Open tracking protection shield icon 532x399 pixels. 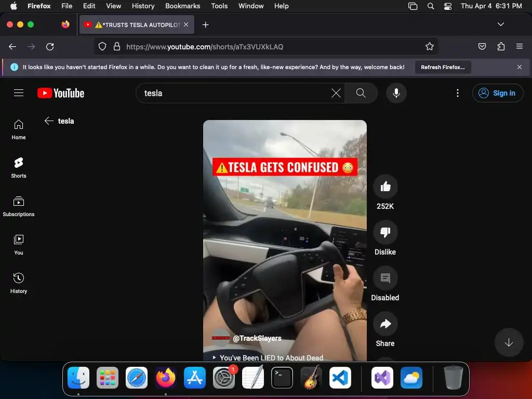pos(102,46)
